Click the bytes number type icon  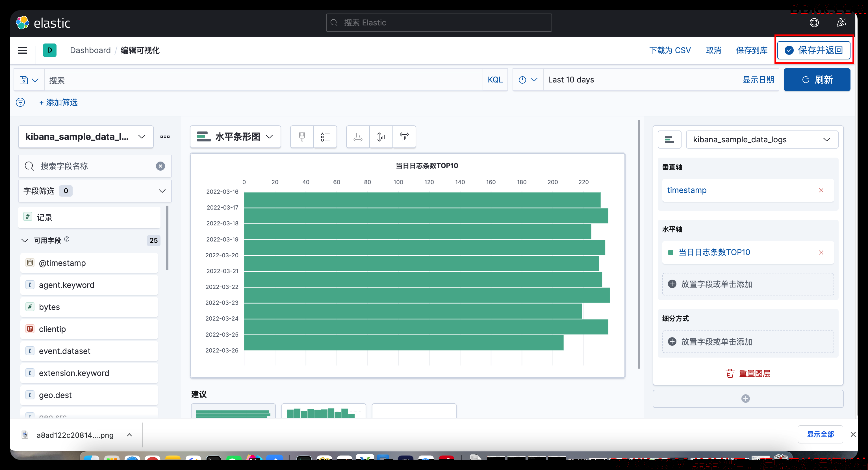30,306
